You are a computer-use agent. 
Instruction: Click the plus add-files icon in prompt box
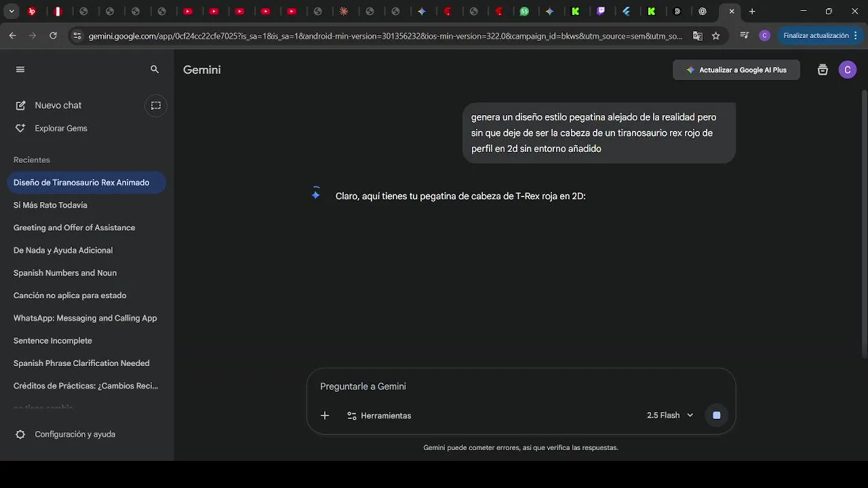pos(325,415)
